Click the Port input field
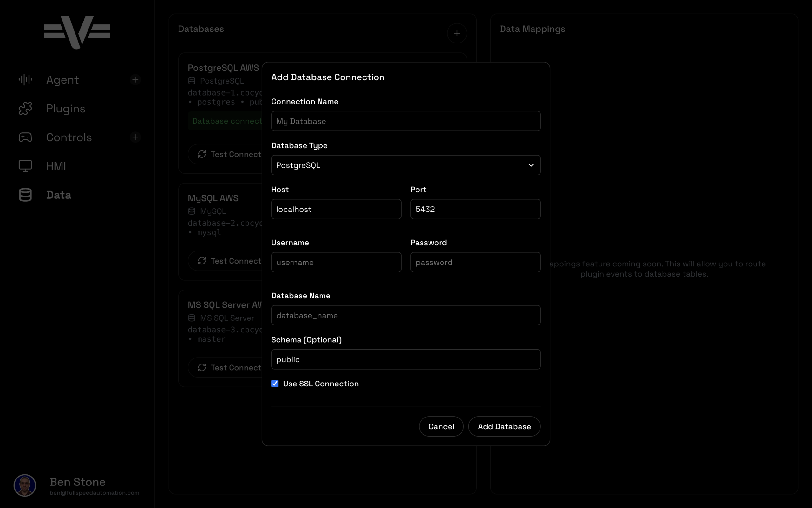Image resolution: width=812 pixels, height=508 pixels. [475, 209]
